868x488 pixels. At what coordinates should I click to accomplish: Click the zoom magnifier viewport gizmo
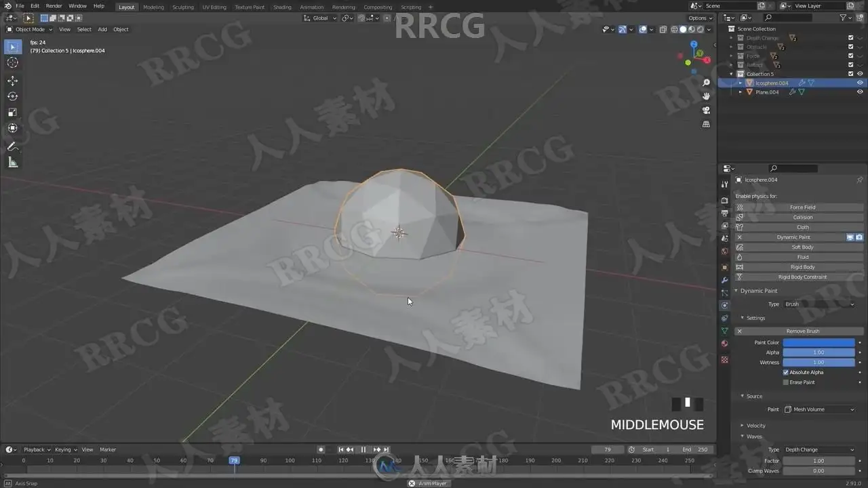tap(706, 83)
